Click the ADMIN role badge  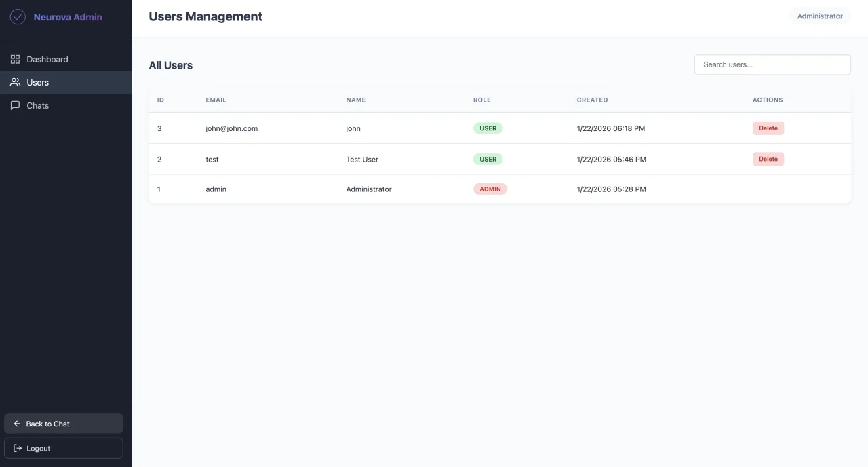coord(490,189)
